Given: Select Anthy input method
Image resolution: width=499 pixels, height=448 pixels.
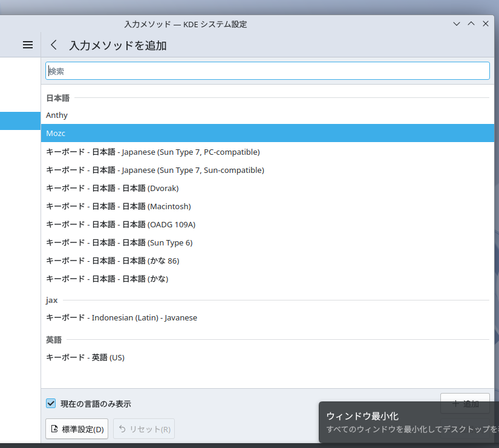Looking at the screenshot, I should (57, 115).
